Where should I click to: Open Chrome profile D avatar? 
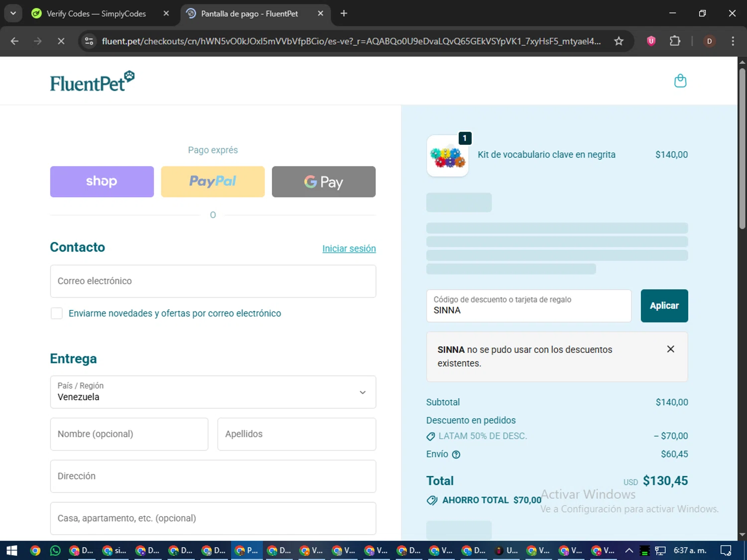coord(710,41)
